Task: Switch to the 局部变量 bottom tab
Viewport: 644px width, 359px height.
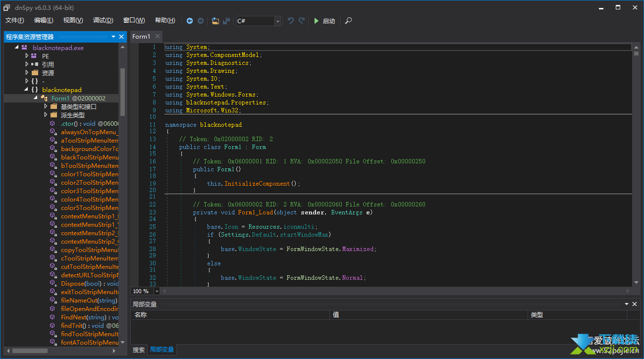Action: point(162,350)
